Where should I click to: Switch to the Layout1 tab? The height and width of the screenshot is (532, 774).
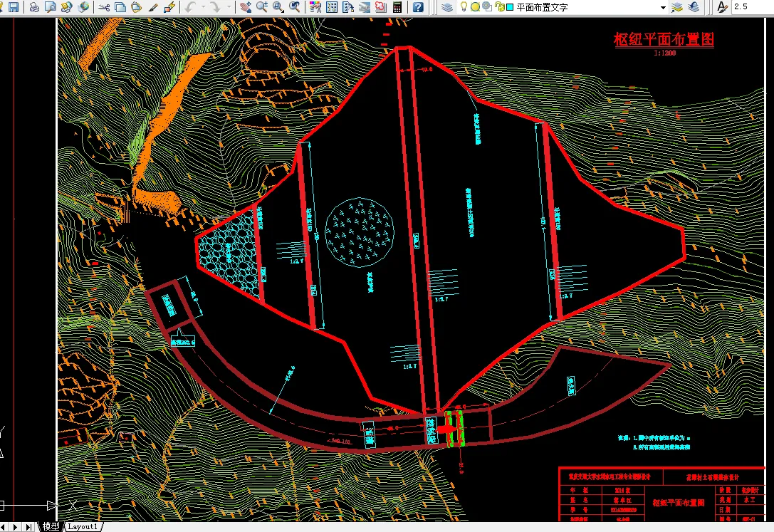[83, 526]
